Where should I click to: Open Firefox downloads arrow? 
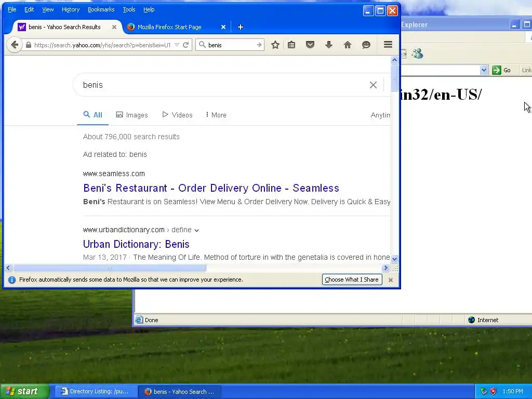[329, 45]
